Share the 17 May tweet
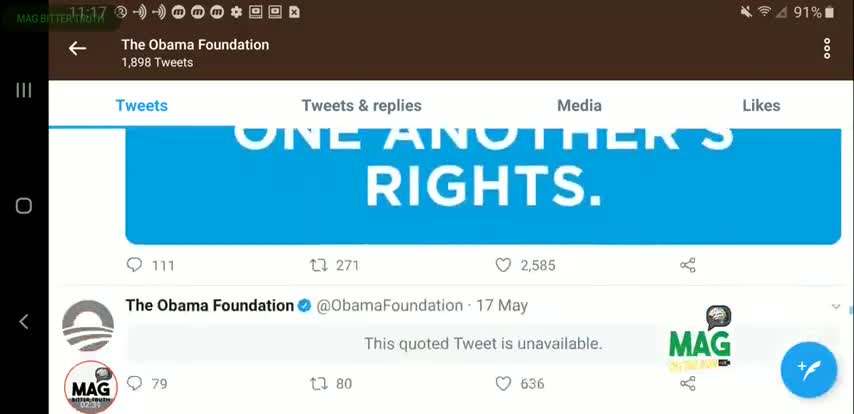The height and width of the screenshot is (414, 854). [688, 383]
